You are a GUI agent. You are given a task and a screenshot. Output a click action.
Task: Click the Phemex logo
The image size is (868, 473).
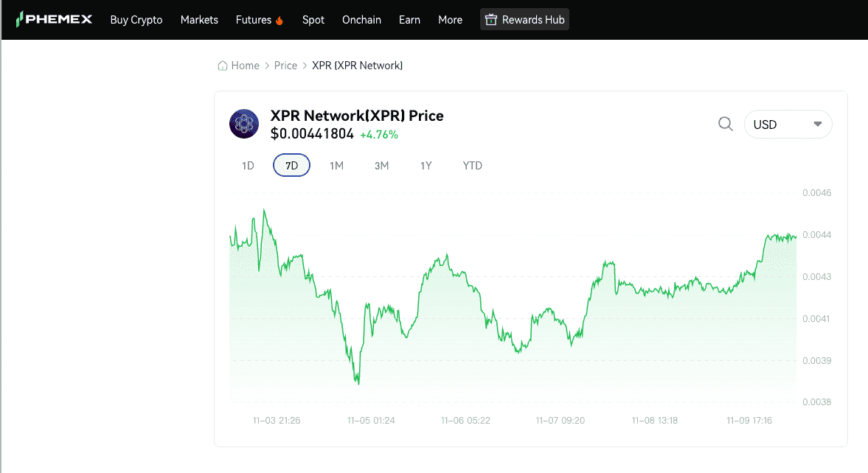point(55,19)
